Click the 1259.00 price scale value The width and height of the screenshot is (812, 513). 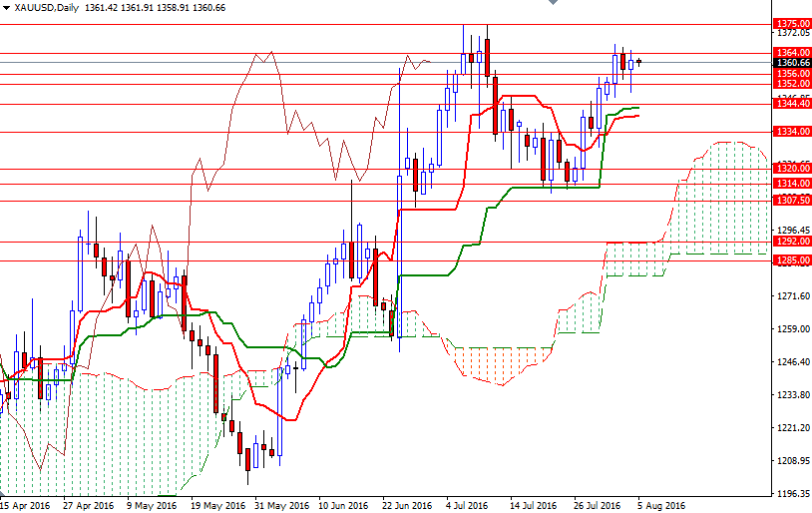(793, 329)
